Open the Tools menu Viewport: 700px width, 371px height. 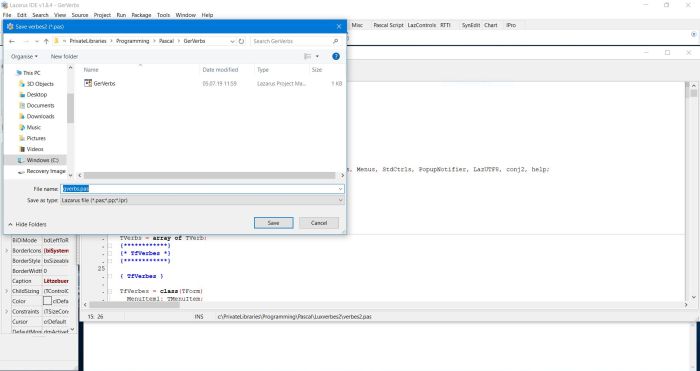coord(163,15)
